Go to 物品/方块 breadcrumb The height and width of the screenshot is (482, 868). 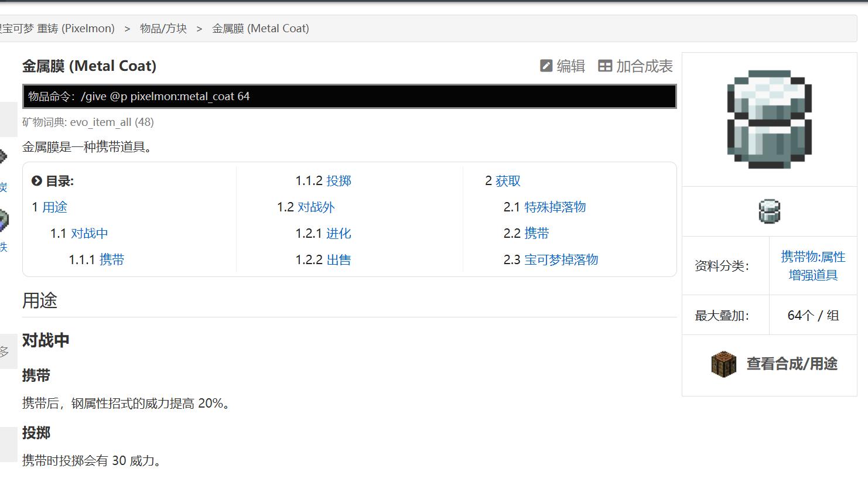[x=163, y=28]
